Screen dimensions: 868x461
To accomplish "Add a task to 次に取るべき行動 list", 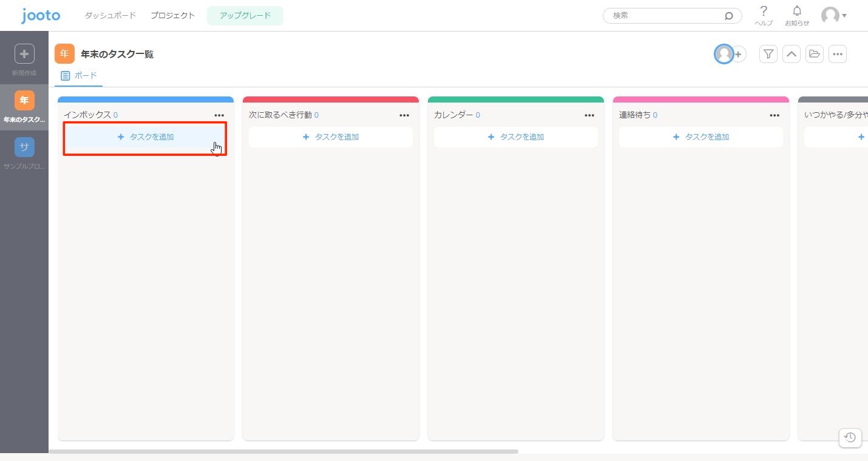I will tap(331, 137).
